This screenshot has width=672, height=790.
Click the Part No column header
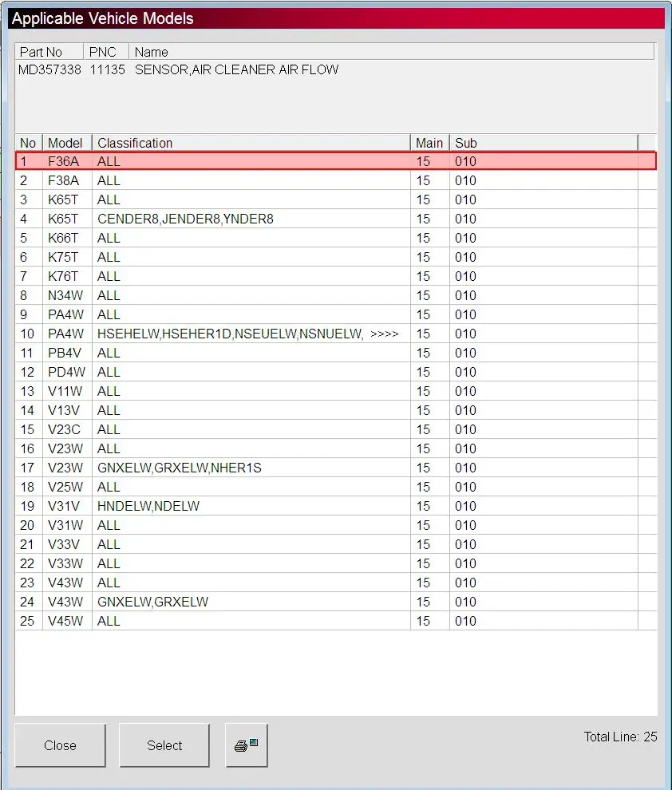[49, 52]
